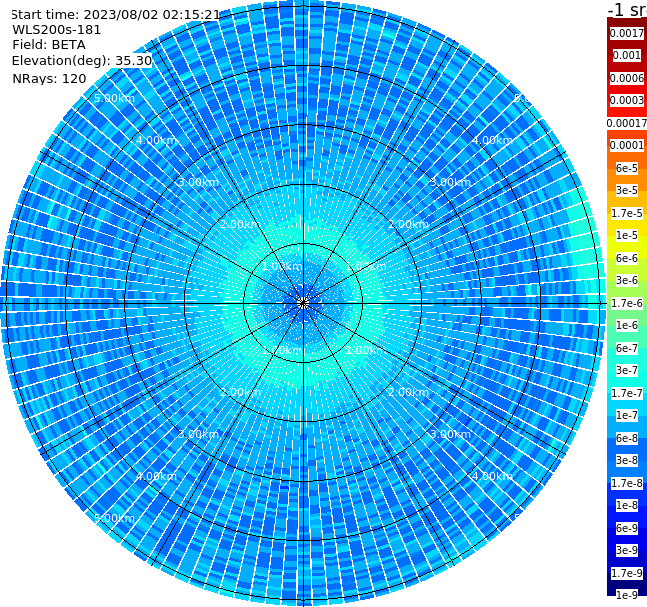Image resolution: width=647 pixels, height=607 pixels.
Task: Select the 0.0003 red colorbar level
Action: (627, 100)
